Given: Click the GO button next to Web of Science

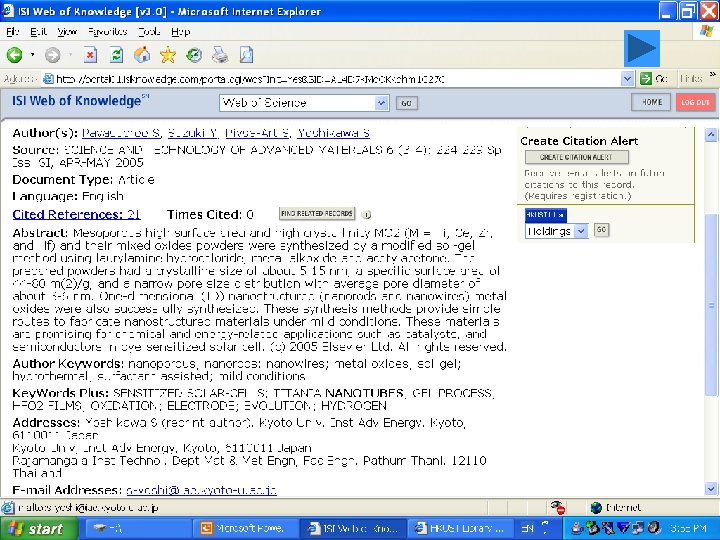Looking at the screenshot, I should pyautogui.click(x=406, y=103).
